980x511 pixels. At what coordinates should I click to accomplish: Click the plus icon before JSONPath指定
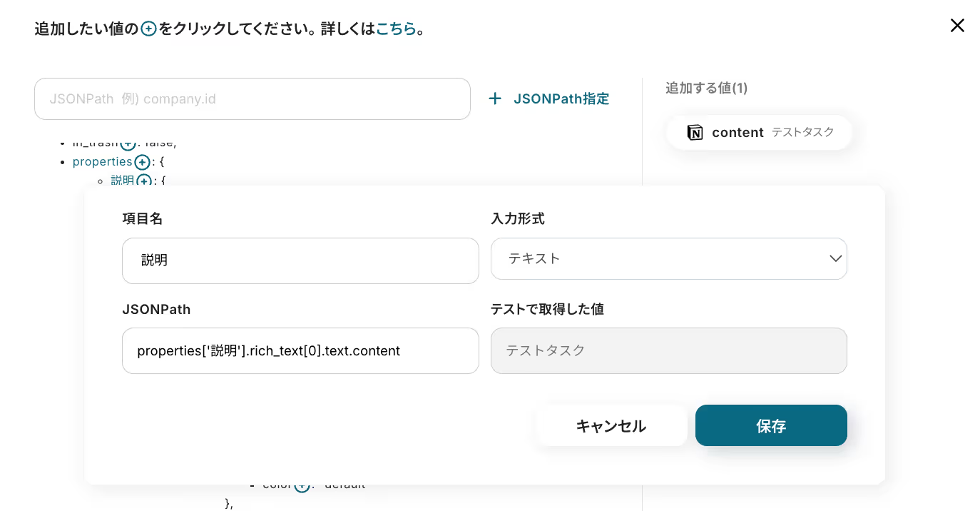[495, 98]
